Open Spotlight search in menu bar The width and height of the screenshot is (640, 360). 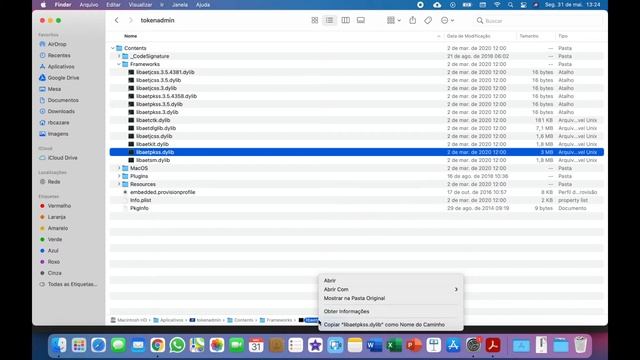(x=510, y=5)
